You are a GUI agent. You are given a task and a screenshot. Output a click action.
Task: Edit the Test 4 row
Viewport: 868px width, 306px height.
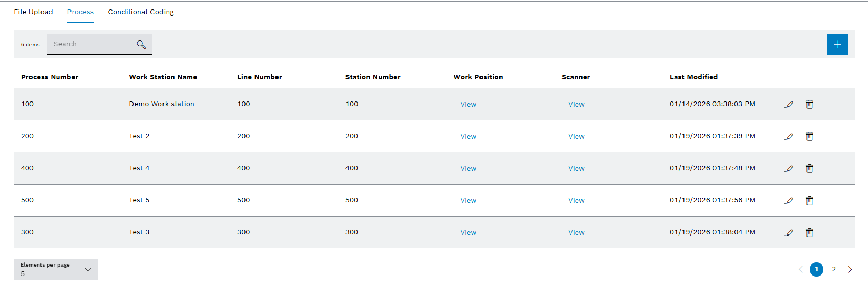coord(789,169)
